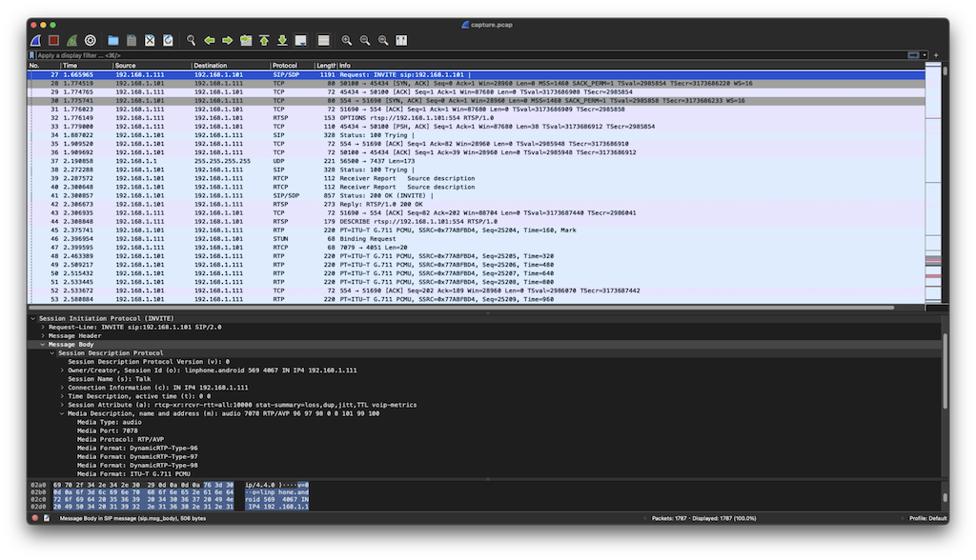
Task: Start capture with the blue shark fin icon
Action: click(x=36, y=40)
